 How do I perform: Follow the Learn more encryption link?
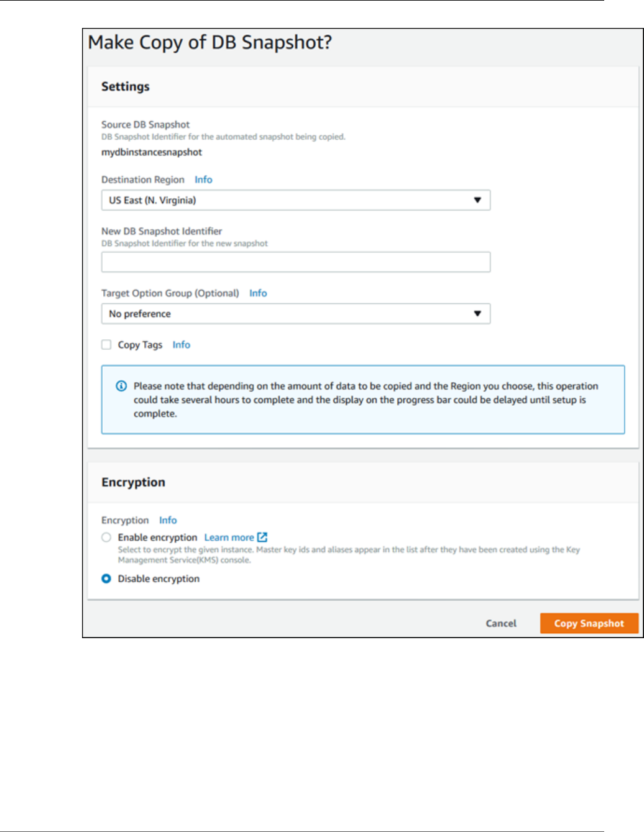[229, 537]
